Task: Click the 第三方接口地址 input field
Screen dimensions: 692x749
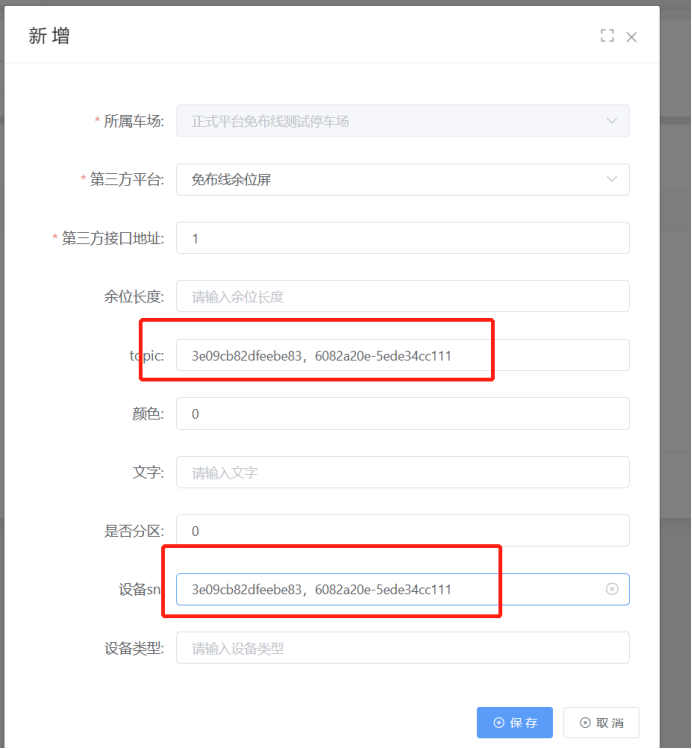Action: (x=403, y=238)
